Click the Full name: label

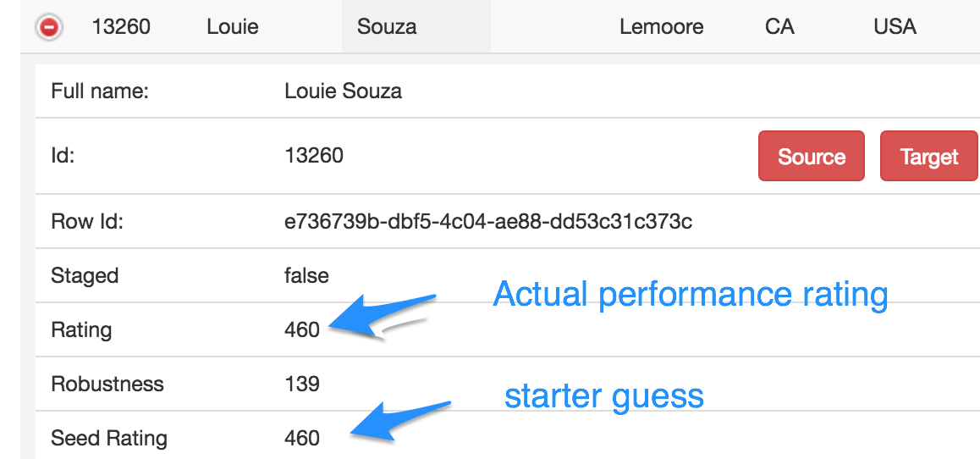point(100,91)
